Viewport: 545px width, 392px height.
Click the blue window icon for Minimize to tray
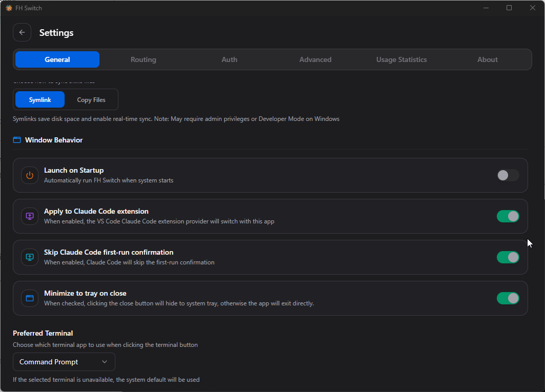click(x=30, y=298)
